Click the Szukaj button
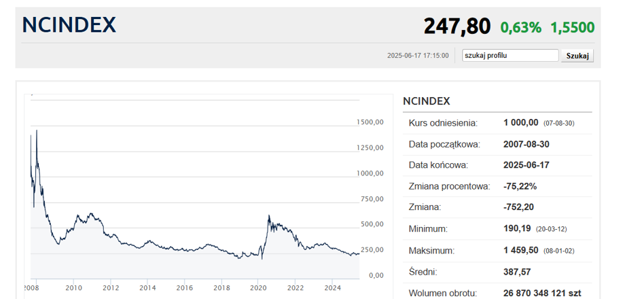This screenshot has width=644, height=299. click(x=577, y=56)
